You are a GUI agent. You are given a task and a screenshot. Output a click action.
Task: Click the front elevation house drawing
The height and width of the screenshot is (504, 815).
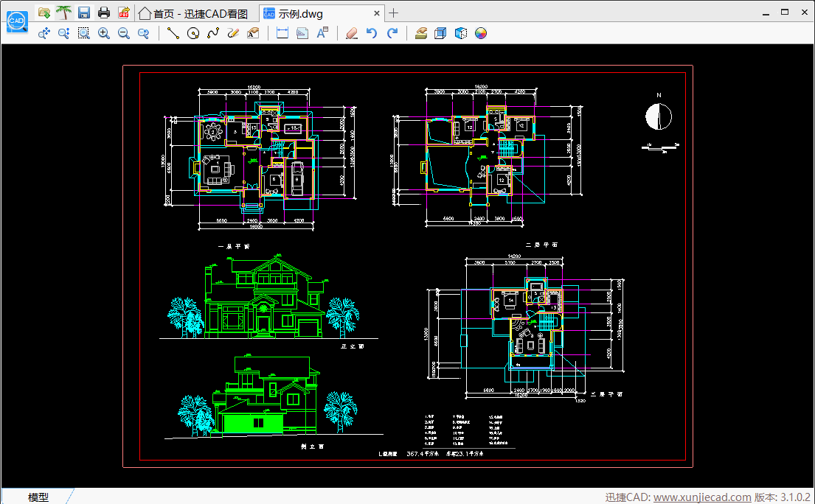[x=264, y=298]
